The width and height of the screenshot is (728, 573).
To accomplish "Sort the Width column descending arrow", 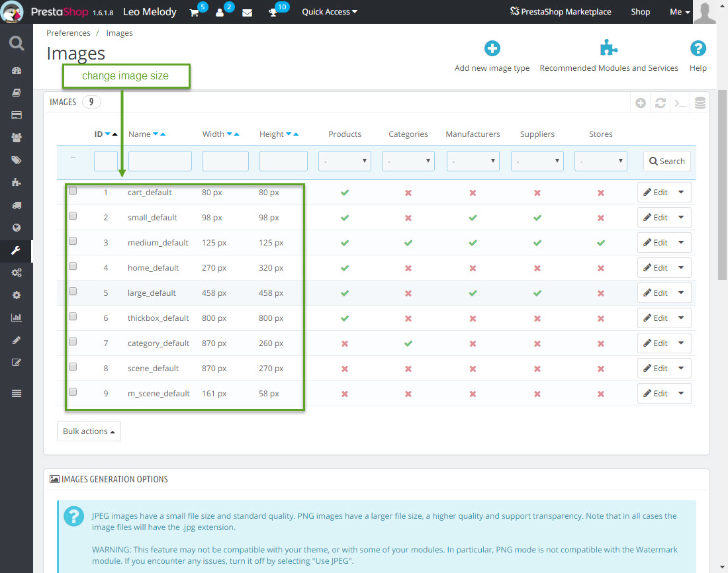I will click(x=229, y=134).
